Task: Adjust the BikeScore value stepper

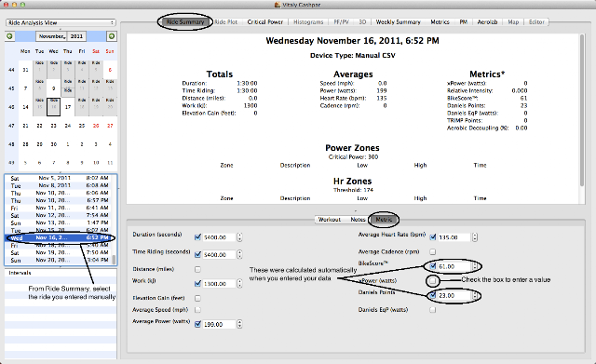Action: click(x=475, y=266)
